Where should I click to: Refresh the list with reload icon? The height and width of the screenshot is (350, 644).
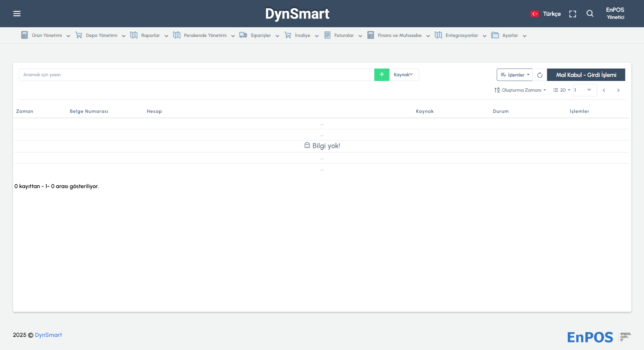540,75
